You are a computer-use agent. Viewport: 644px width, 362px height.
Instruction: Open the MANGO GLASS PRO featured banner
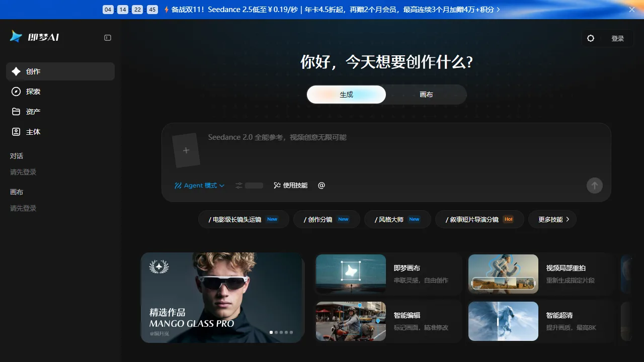click(222, 298)
